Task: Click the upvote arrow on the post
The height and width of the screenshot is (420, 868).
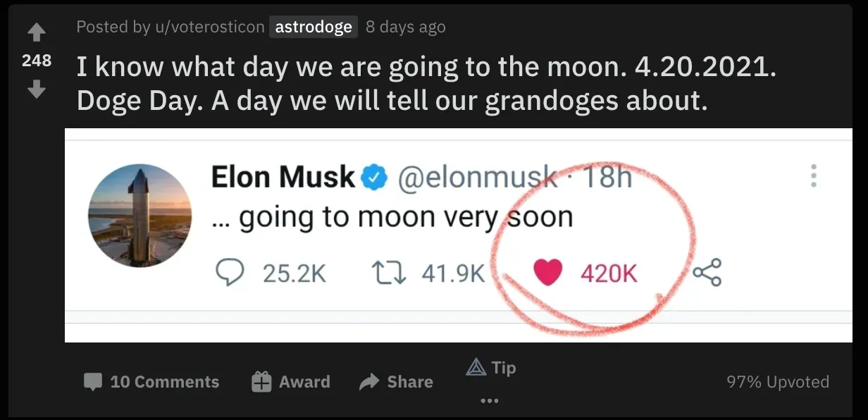Action: point(35,31)
